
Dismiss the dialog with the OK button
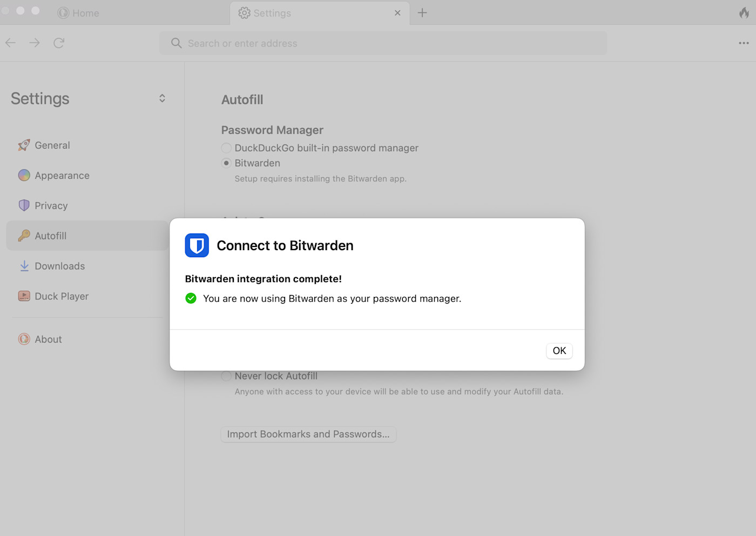pos(559,351)
